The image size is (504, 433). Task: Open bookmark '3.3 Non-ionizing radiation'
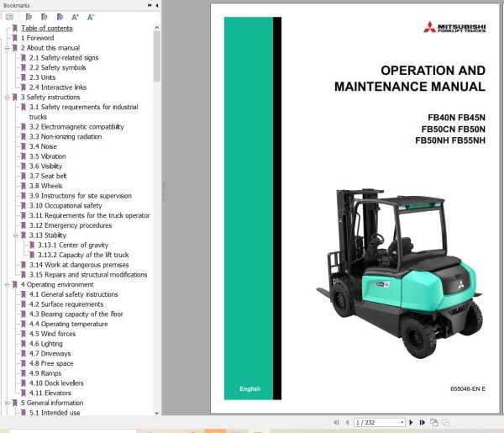(x=66, y=137)
